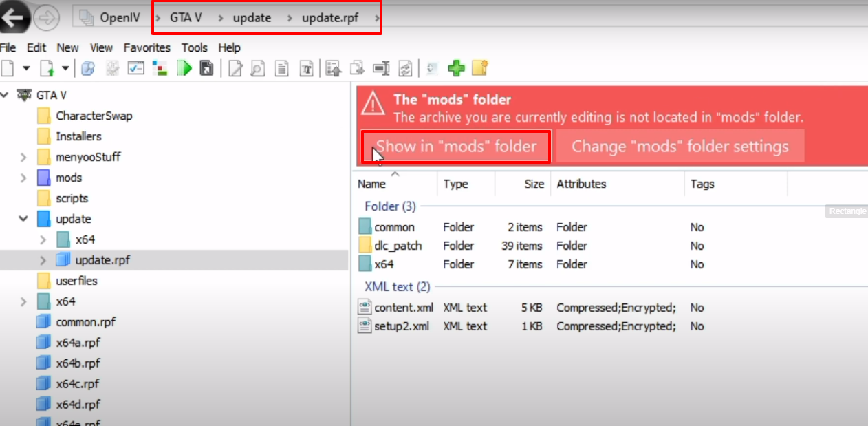Expand the update.rpf tree node

pyautogui.click(x=43, y=260)
